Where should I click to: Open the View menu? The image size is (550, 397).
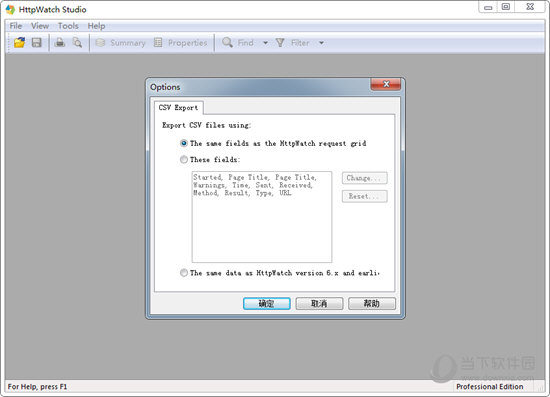tap(40, 26)
